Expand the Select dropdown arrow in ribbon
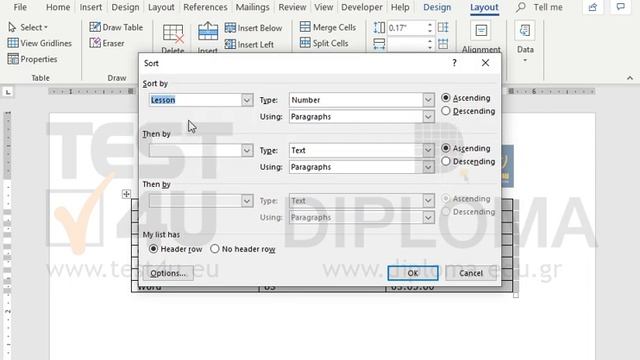640x360 pixels. click(46, 27)
